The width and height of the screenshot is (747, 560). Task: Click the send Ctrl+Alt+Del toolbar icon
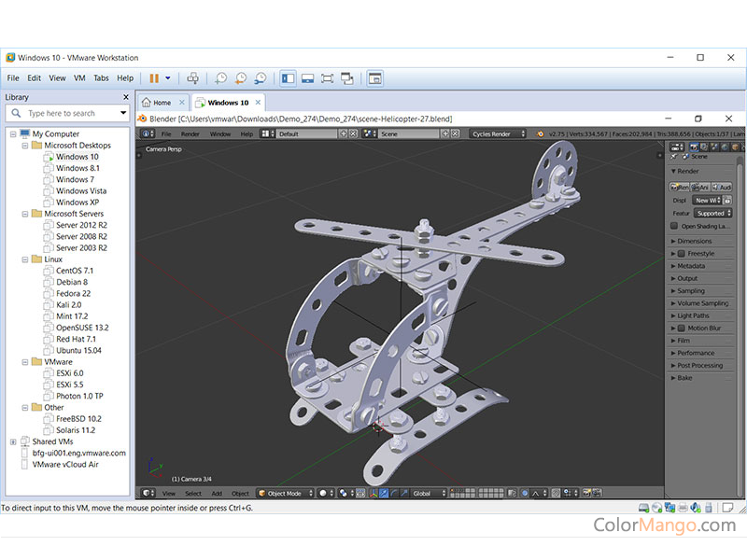point(193,78)
